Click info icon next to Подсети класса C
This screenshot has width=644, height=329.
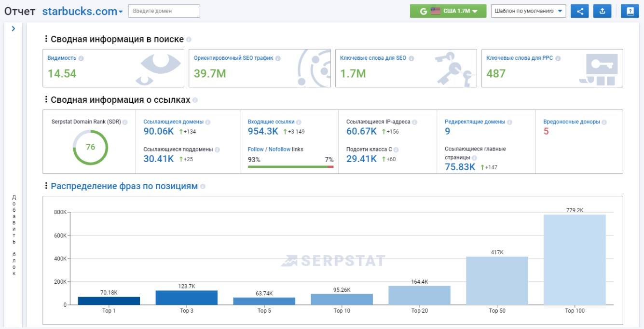coord(396,150)
